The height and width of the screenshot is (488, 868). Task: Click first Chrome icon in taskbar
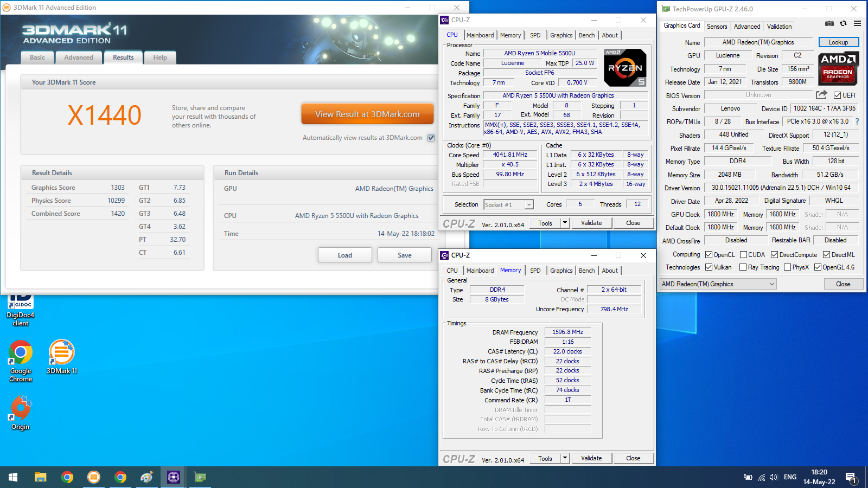(67, 477)
